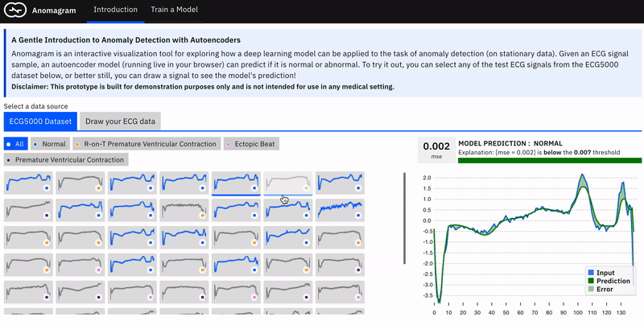Screen dimensions: 644x321
Task: Click the light green Error legend swatch
Action: [x=591, y=290]
